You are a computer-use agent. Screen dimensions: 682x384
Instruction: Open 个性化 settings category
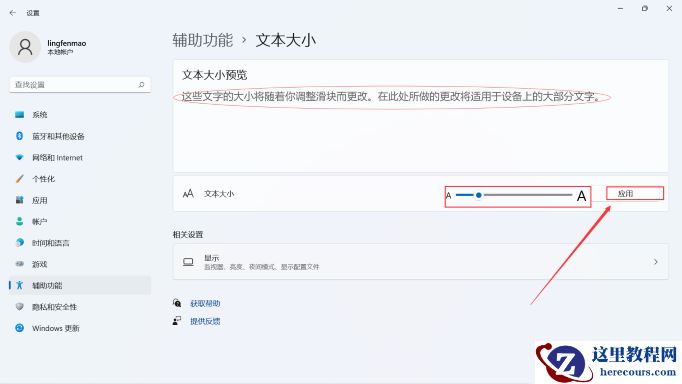80,179
